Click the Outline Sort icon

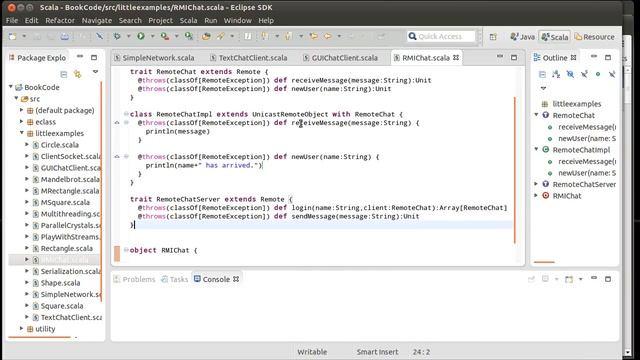point(556,74)
